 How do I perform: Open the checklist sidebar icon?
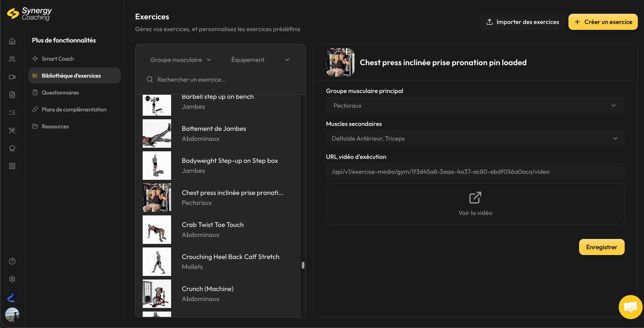pyautogui.click(x=12, y=112)
